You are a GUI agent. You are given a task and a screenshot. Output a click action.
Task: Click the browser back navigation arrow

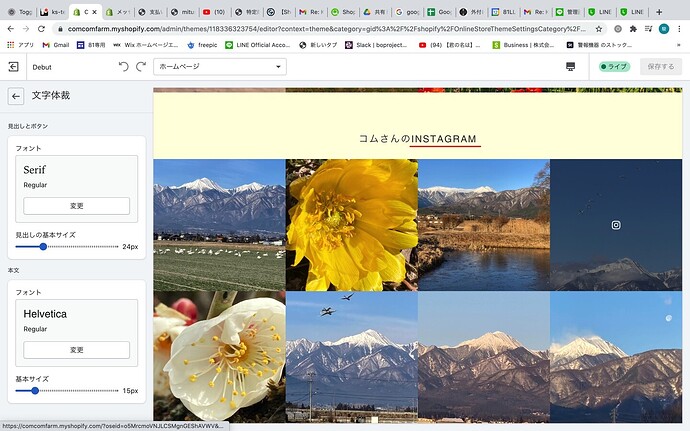tap(11, 29)
